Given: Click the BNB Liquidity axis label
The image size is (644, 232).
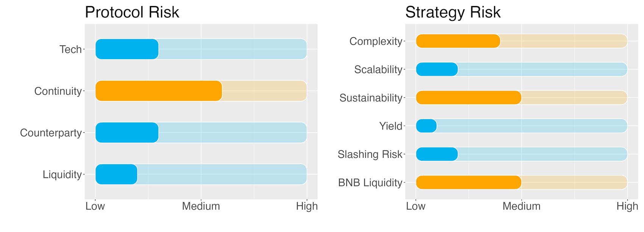Looking at the screenshot, I should 370,183.
